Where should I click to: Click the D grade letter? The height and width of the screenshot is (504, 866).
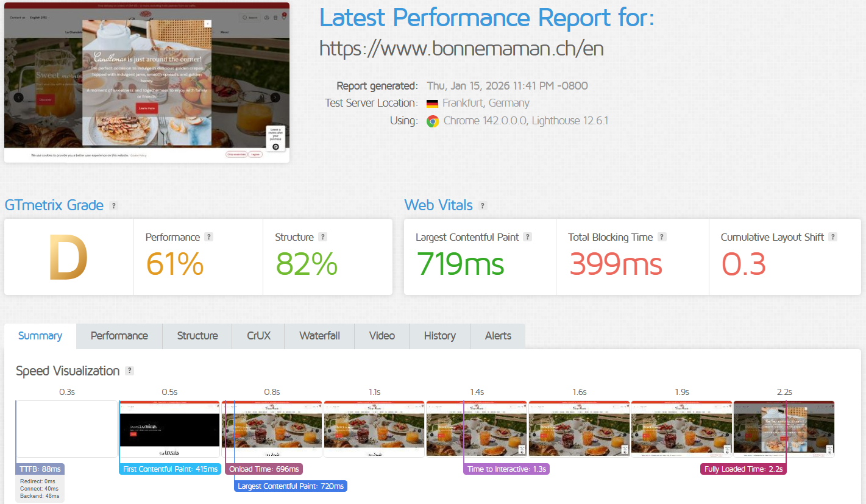click(x=68, y=258)
